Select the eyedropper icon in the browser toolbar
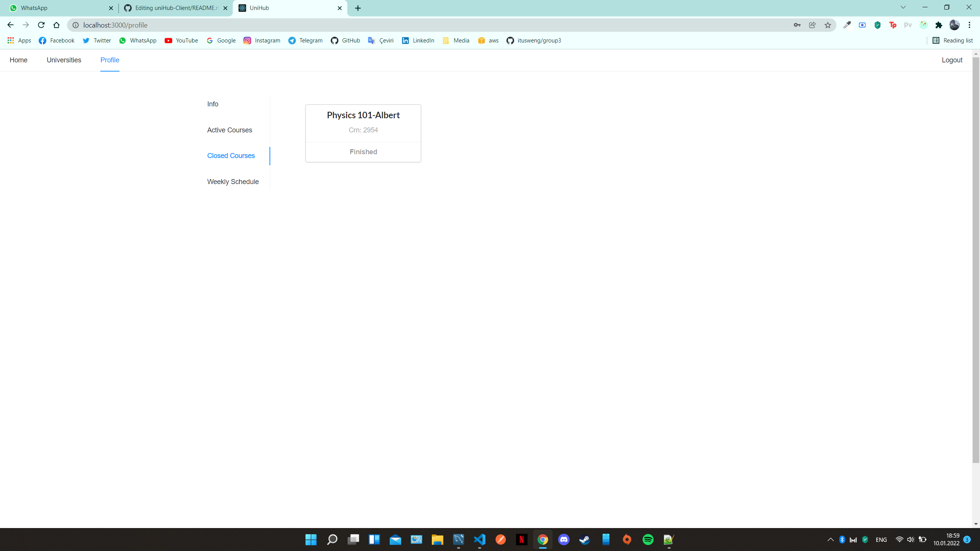Screen dimensions: 980x551 (x=847, y=25)
